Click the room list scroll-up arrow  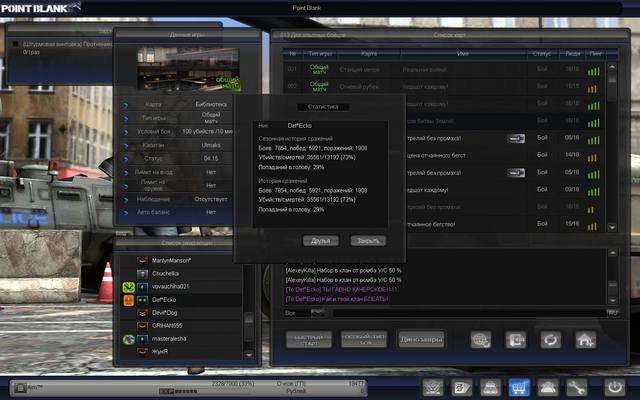pos(611,67)
